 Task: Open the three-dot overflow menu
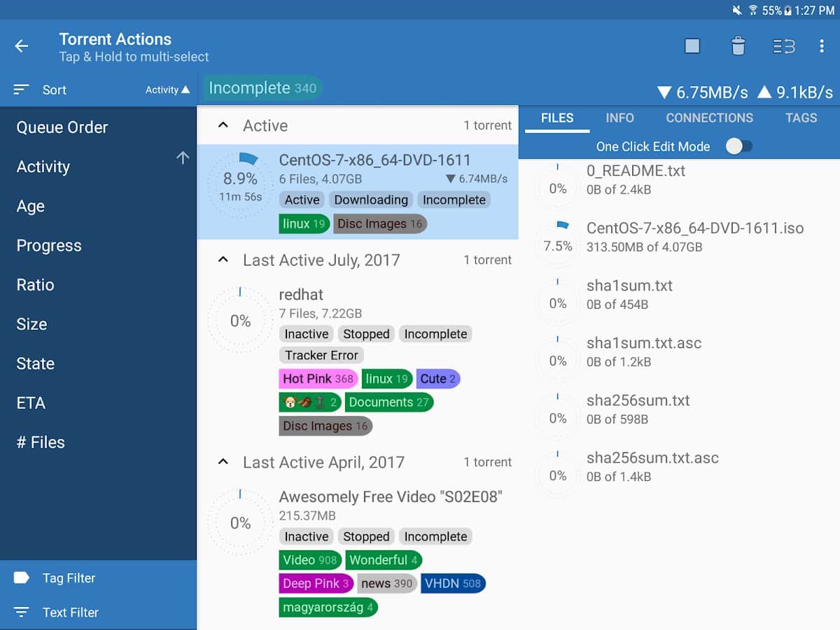pyautogui.click(x=822, y=46)
